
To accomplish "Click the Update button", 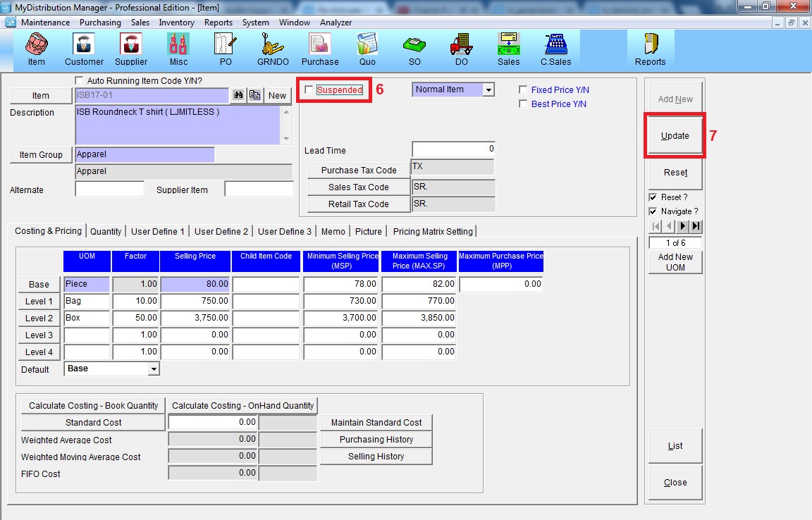I will 675,136.
